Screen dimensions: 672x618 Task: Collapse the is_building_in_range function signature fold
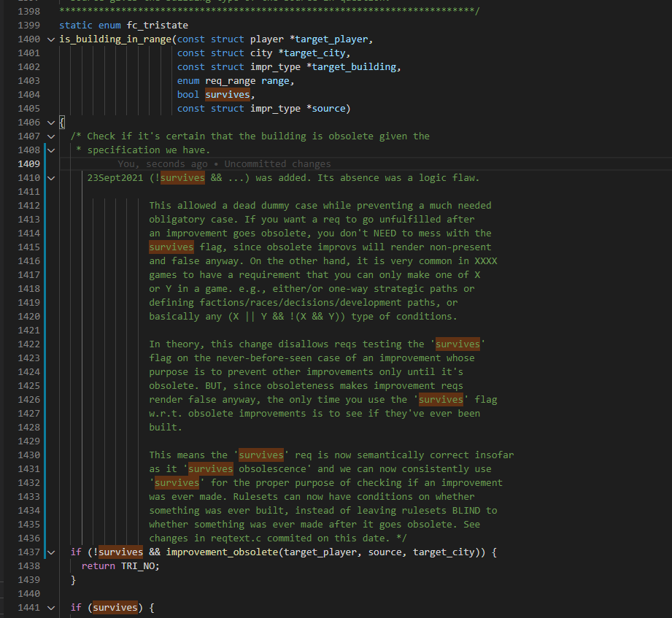coord(51,39)
